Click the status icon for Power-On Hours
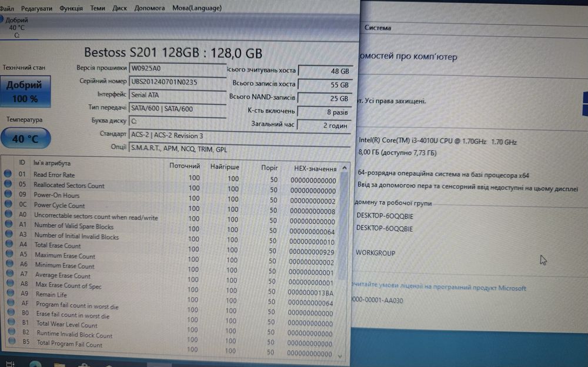Image resolution: width=588 pixels, height=367 pixels. tap(8, 193)
